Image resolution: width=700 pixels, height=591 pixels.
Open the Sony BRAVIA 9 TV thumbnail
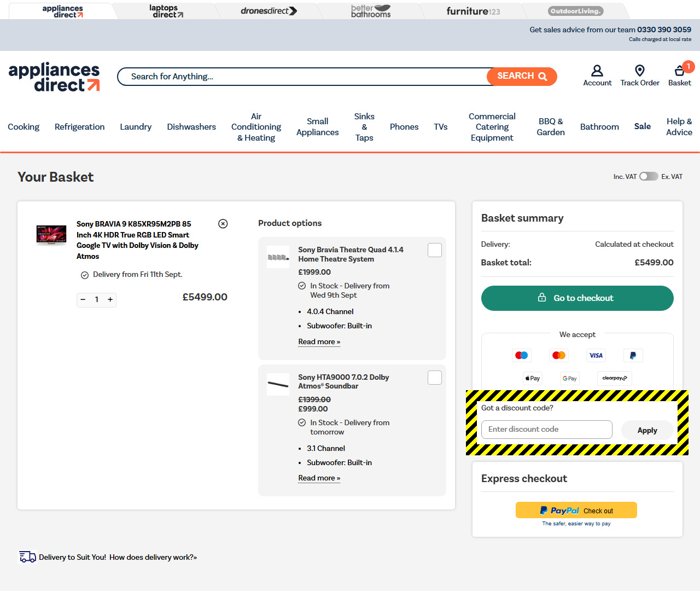[51, 234]
